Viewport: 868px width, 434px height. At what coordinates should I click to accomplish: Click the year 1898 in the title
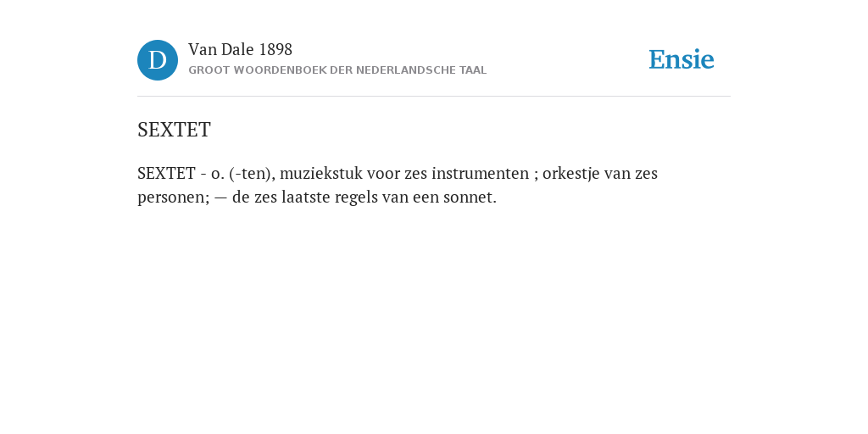tap(275, 50)
